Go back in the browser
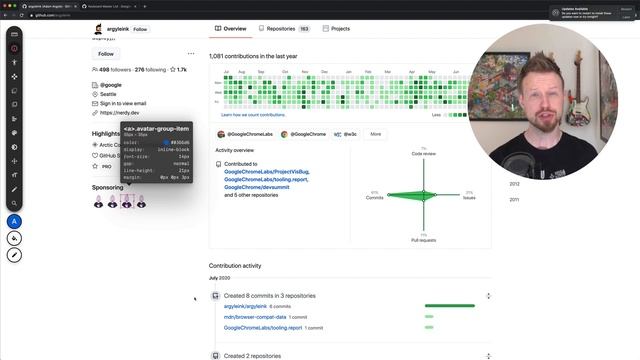640x360 pixels. click(5, 15)
